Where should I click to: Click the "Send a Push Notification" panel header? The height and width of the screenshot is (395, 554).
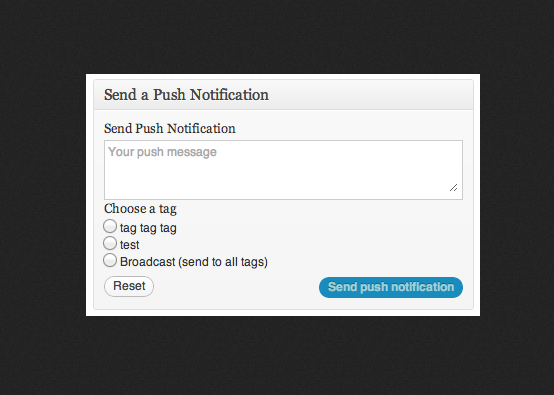tap(283, 95)
